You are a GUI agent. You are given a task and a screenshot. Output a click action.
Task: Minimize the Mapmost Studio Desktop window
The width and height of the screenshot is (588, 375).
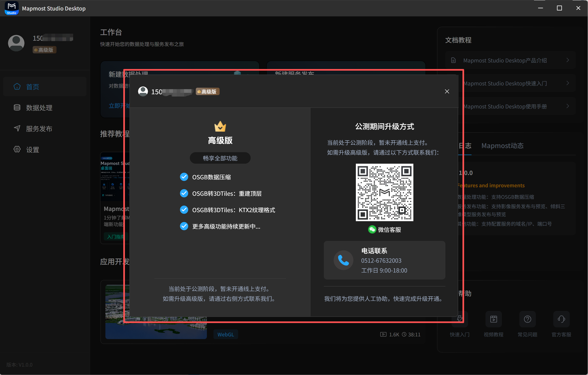541,8
